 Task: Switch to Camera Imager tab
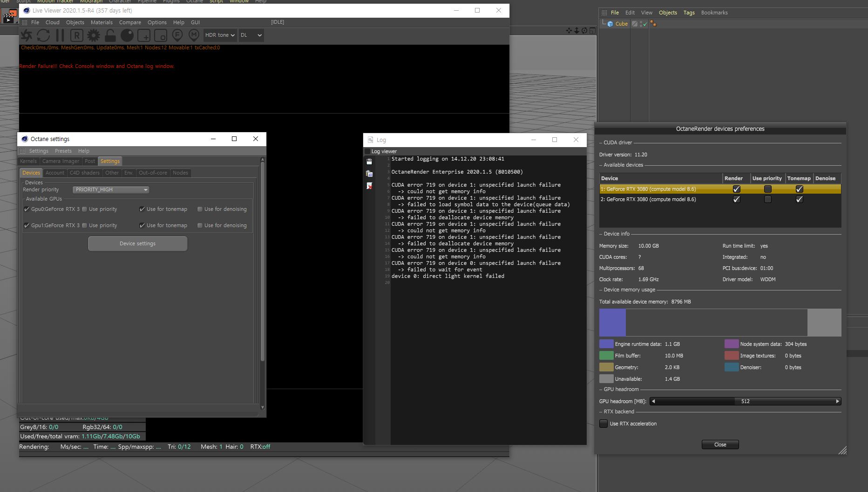61,161
